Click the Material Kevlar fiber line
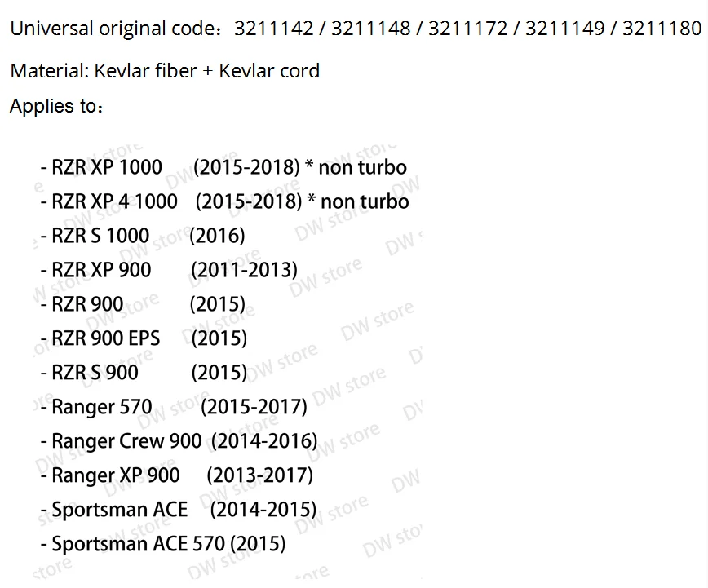Screen dimensions: 708x588 [x=165, y=71]
